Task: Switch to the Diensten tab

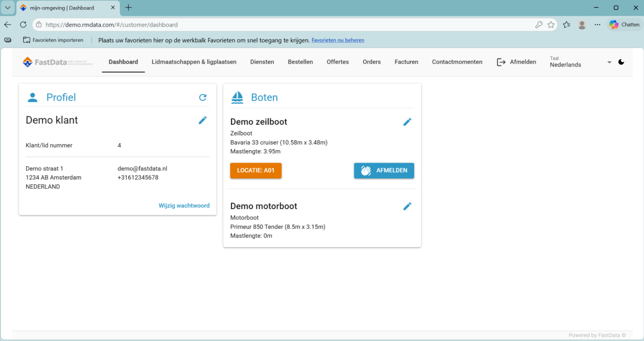Action: click(262, 62)
